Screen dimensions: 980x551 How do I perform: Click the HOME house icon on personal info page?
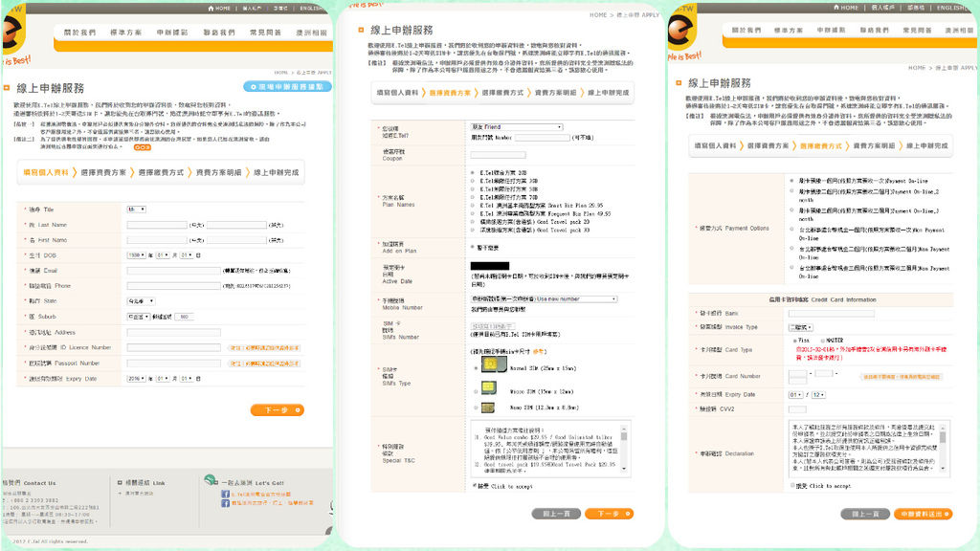[x=211, y=8]
